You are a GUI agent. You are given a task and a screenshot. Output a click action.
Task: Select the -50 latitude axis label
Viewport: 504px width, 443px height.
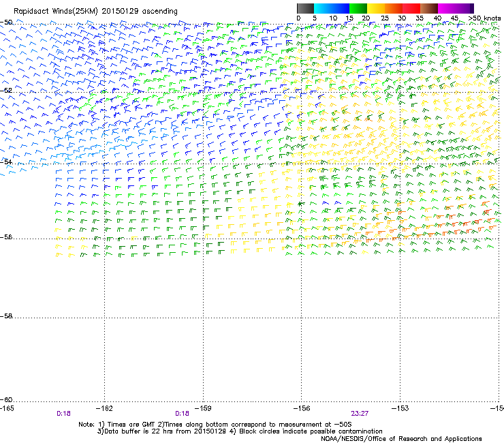pos(6,22)
